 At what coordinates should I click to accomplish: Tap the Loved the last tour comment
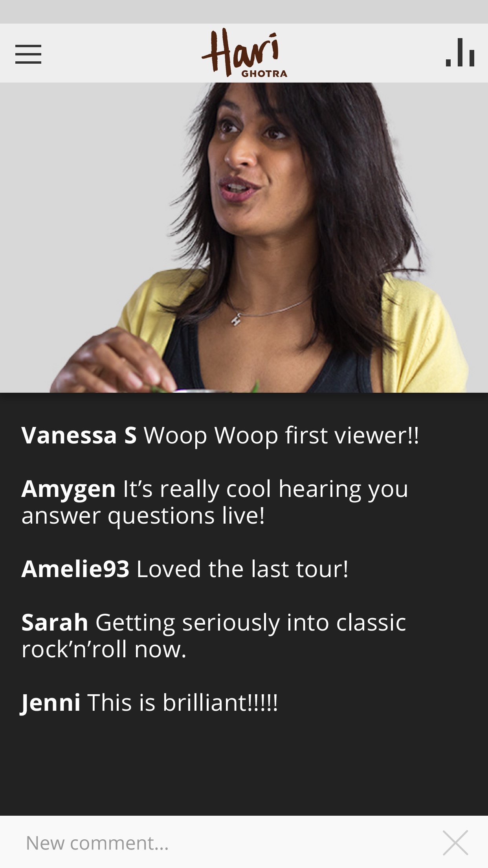pos(242,569)
